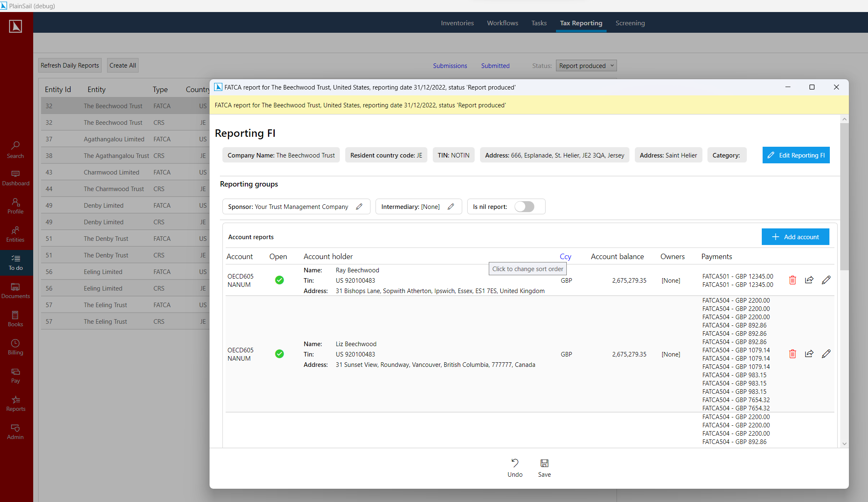Viewport: 868px width, 502px height.
Task: Click Resident country code: JE chip
Action: click(386, 155)
